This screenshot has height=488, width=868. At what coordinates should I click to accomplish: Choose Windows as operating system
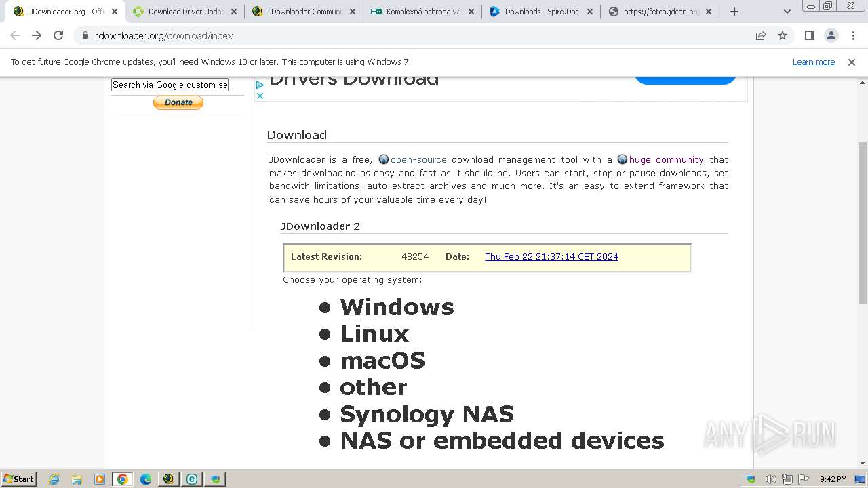point(397,307)
